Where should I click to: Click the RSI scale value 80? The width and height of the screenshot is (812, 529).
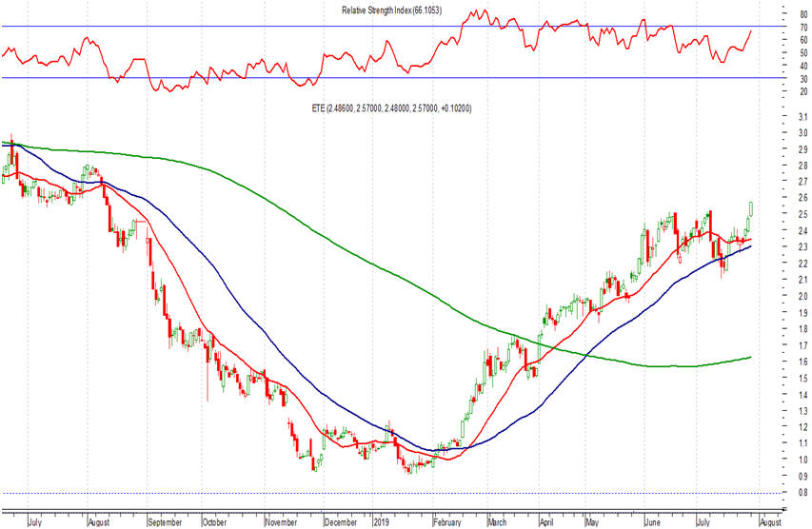pyautogui.click(x=803, y=14)
